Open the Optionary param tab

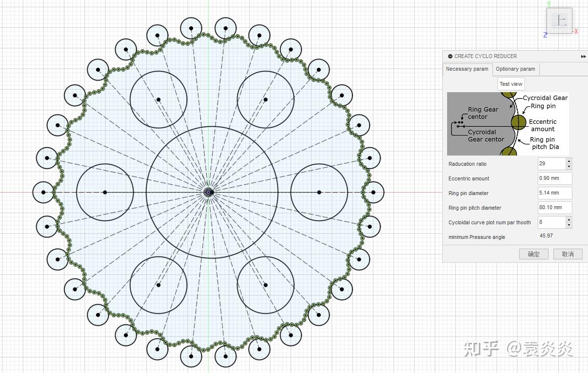pos(515,69)
